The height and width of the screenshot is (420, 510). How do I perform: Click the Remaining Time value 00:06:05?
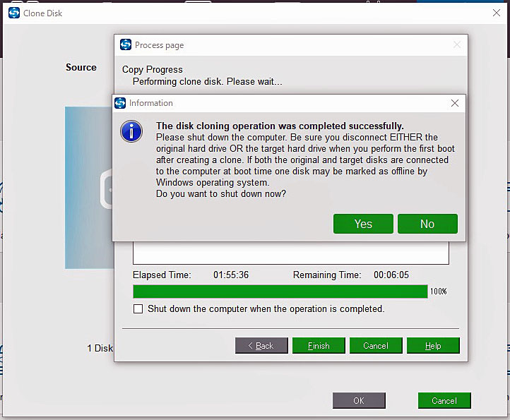point(391,275)
